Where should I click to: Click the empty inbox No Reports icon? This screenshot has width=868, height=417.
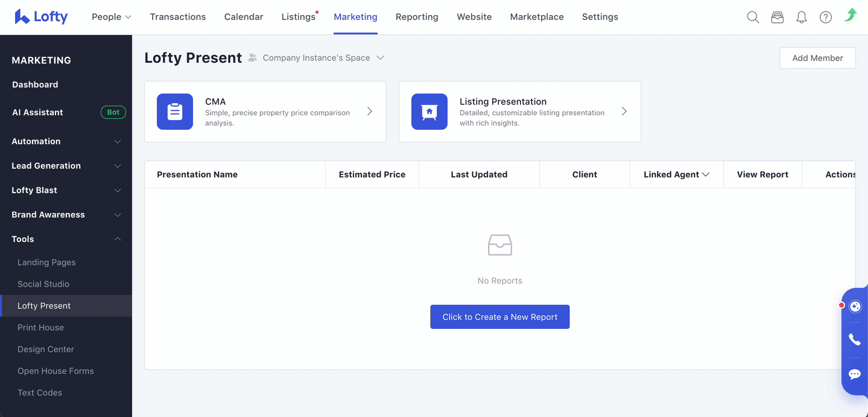click(x=500, y=245)
